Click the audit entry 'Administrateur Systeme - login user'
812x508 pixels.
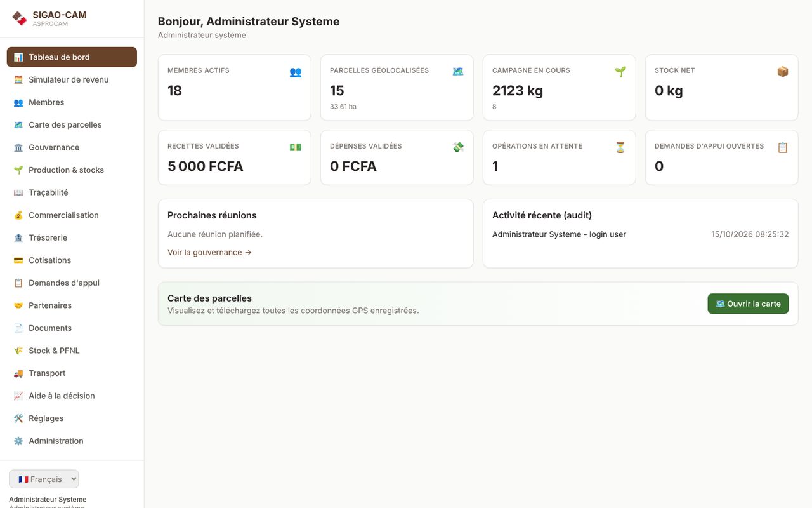(x=559, y=234)
